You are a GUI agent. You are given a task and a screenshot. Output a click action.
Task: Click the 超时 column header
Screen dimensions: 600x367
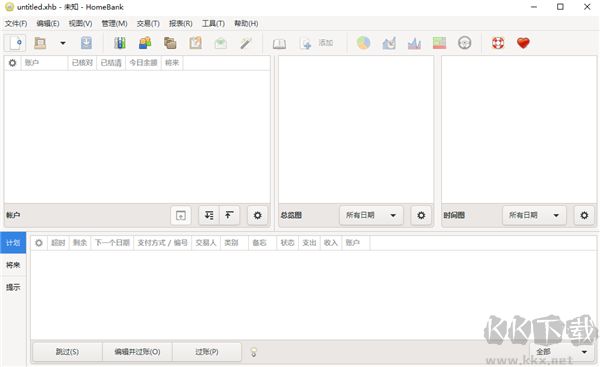(58, 243)
